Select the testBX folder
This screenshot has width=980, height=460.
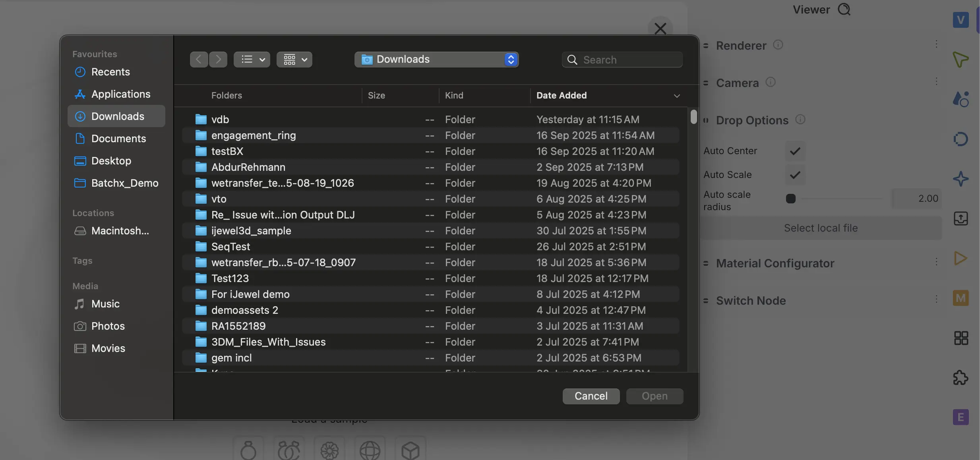pos(430,151)
